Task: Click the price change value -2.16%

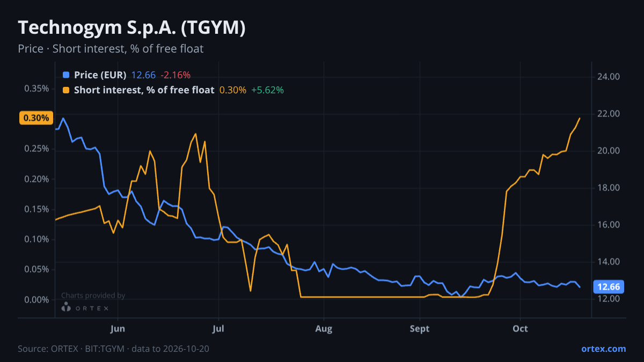Action: pos(175,75)
